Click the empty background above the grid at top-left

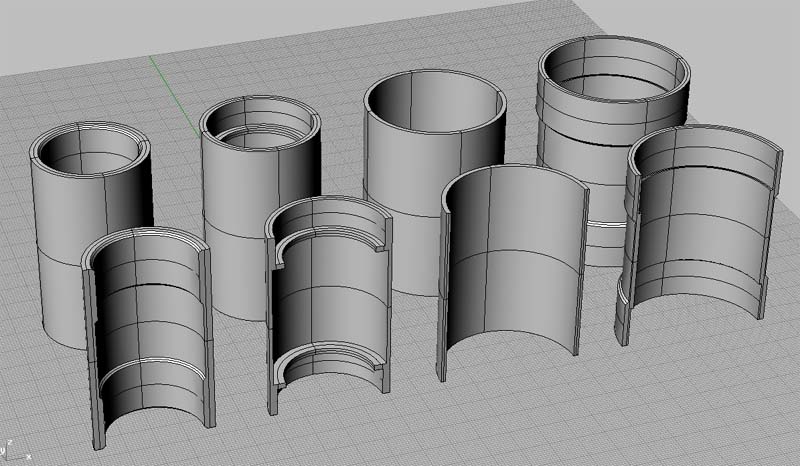click(x=60, y=30)
